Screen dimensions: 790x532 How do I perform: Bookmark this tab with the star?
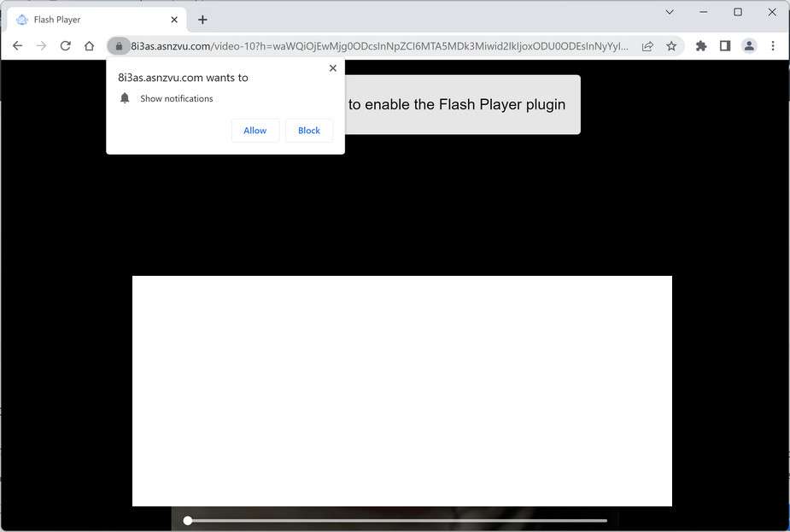coord(671,46)
